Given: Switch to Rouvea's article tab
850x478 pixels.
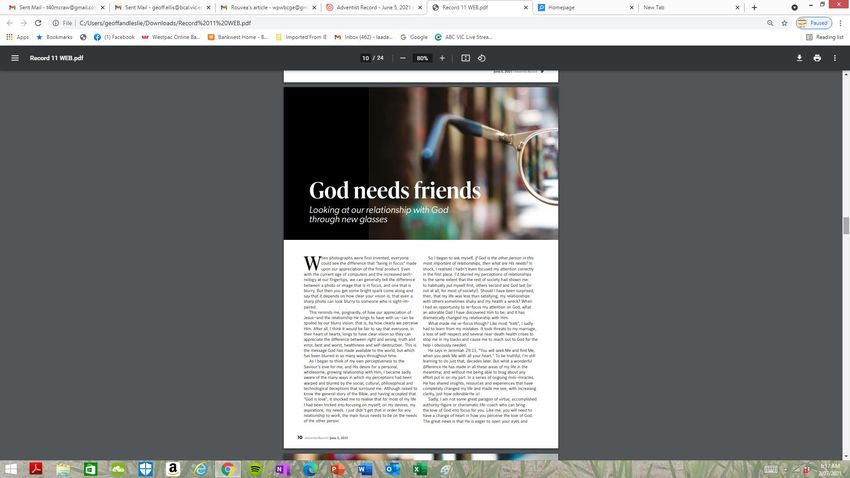Looking at the screenshot, I should click(x=268, y=8).
